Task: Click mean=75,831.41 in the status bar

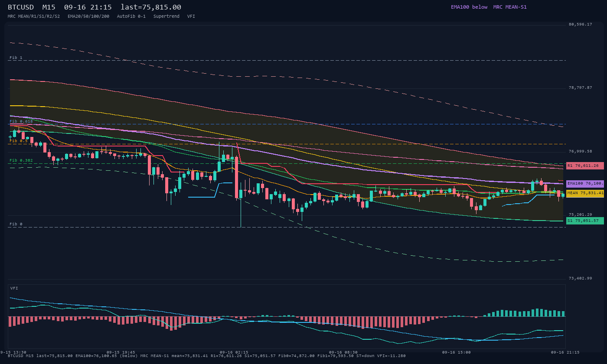Action: tap(189, 356)
